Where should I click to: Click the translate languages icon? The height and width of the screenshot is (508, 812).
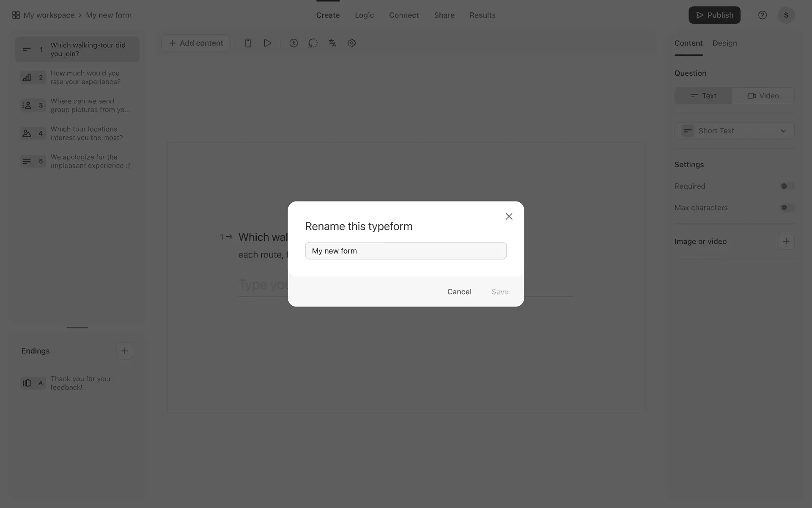332,43
